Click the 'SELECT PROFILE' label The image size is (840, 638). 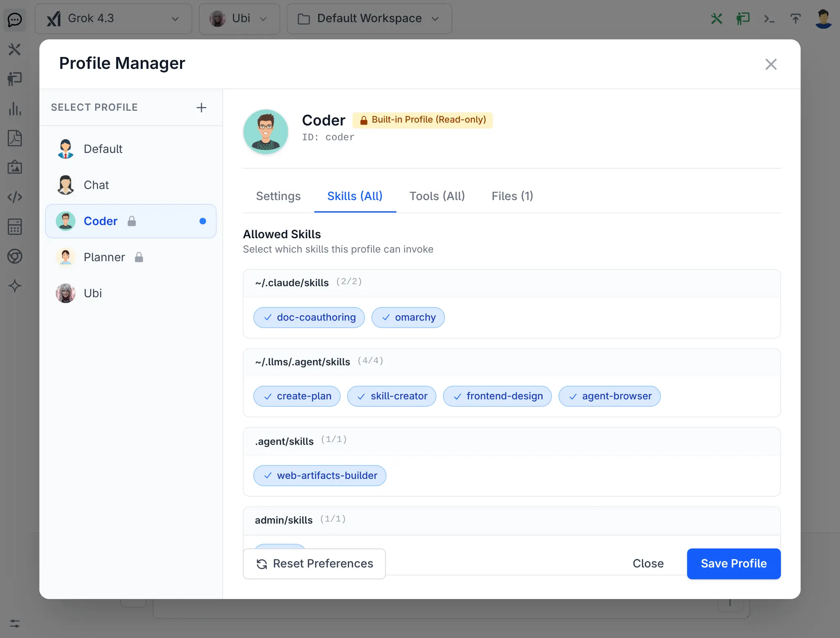coord(94,107)
